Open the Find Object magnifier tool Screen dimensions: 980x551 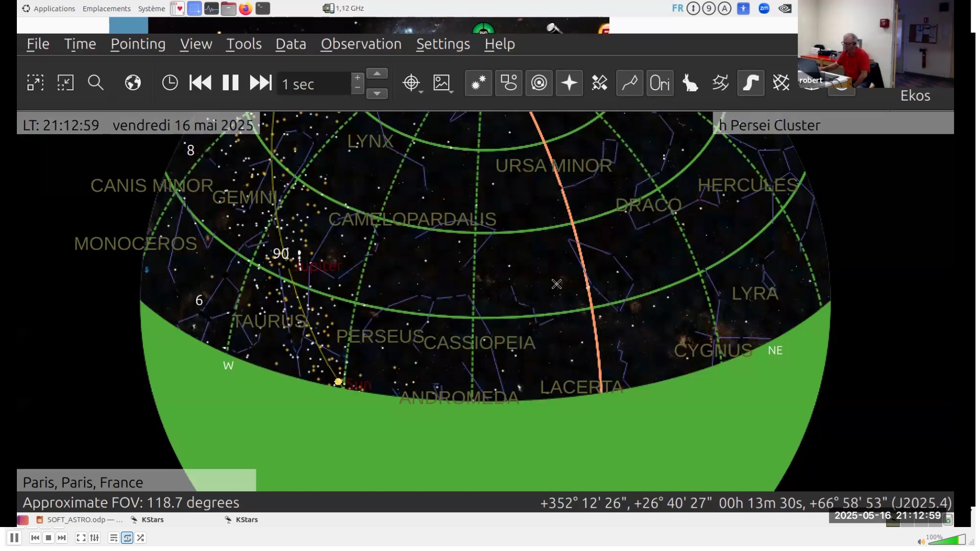point(95,83)
